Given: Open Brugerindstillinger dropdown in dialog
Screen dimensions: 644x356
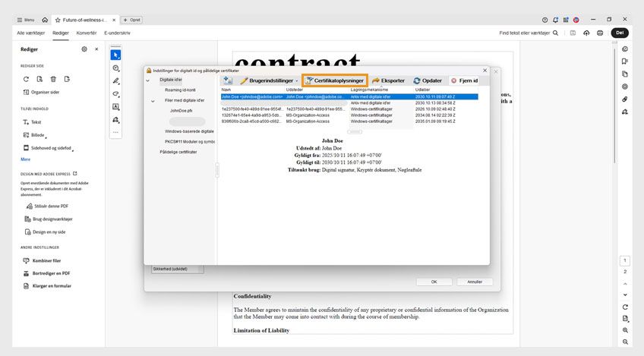Looking at the screenshot, I should coord(270,80).
